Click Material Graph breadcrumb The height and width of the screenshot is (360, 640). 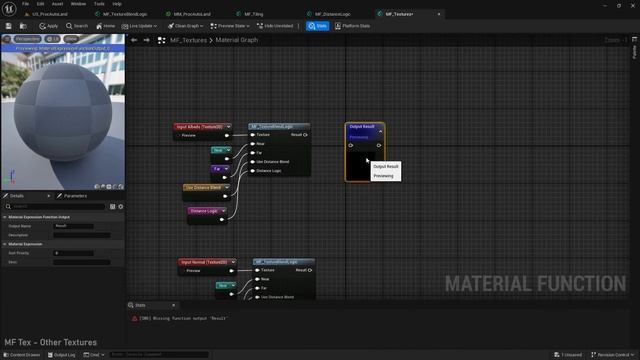(x=237, y=40)
